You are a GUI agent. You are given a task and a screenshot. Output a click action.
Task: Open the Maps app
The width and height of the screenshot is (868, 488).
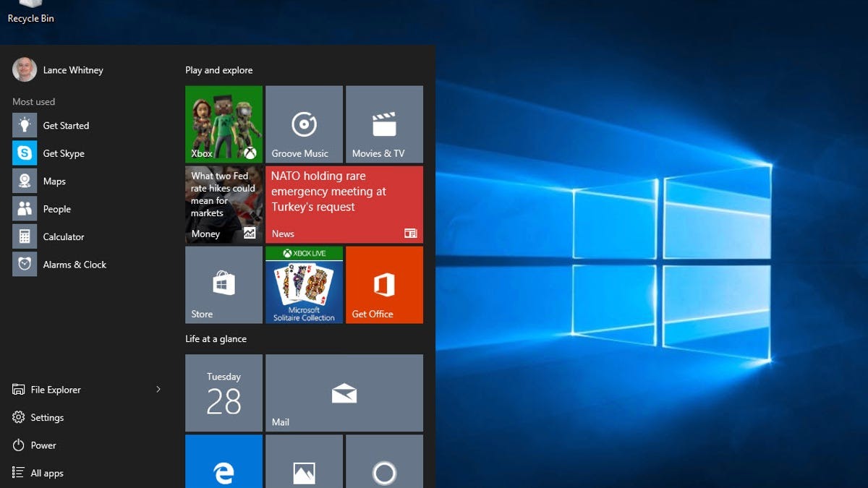tap(54, 181)
